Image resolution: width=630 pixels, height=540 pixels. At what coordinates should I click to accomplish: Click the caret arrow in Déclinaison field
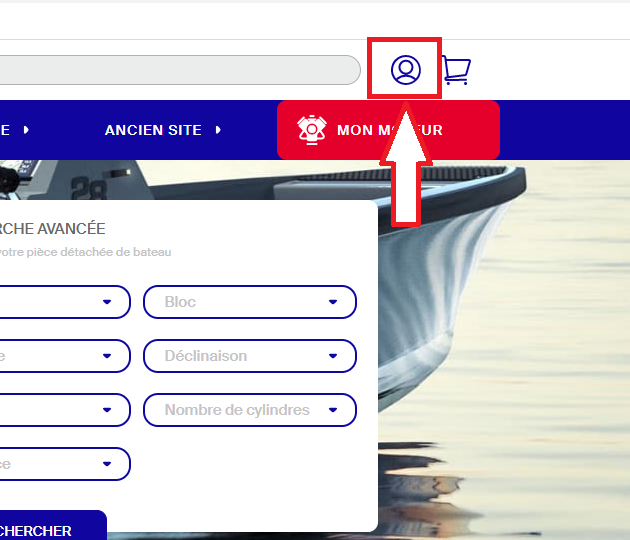pyautogui.click(x=333, y=356)
